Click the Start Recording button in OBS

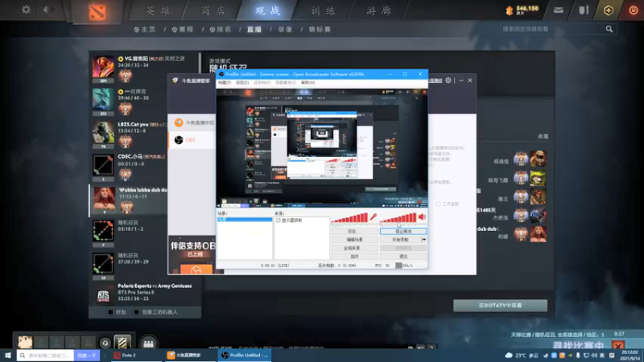pos(400,240)
